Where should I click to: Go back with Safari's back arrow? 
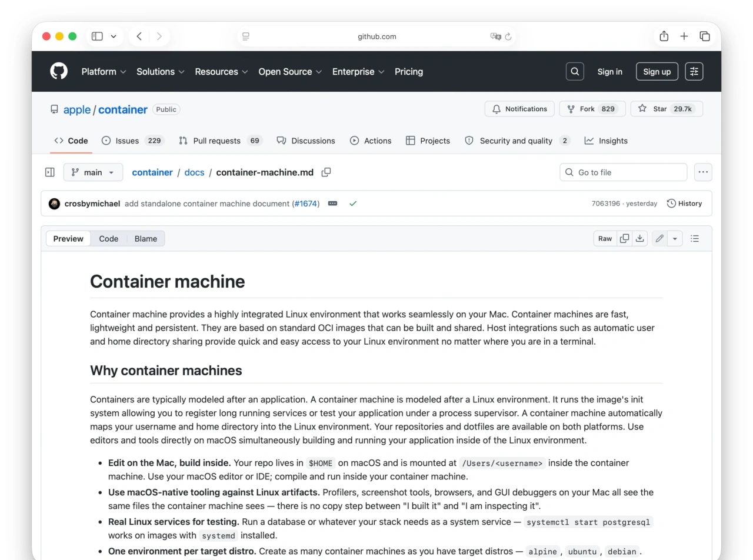pyautogui.click(x=139, y=36)
